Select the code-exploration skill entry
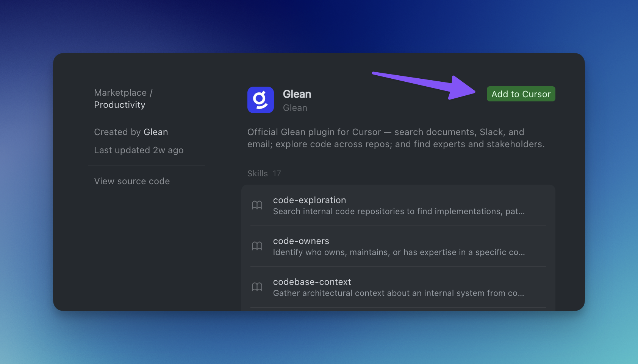The width and height of the screenshot is (638, 364). click(x=398, y=205)
